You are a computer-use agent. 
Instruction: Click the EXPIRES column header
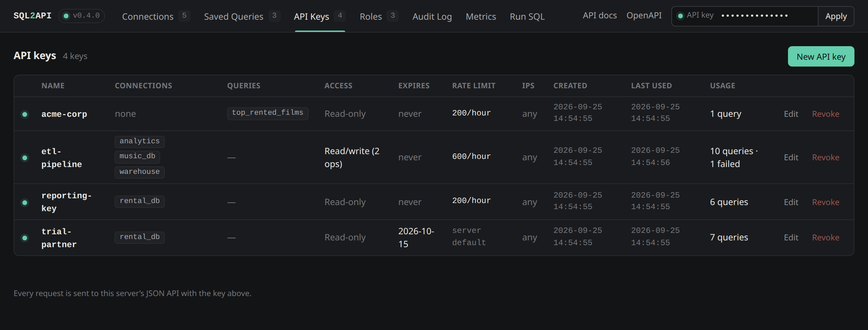pos(414,86)
